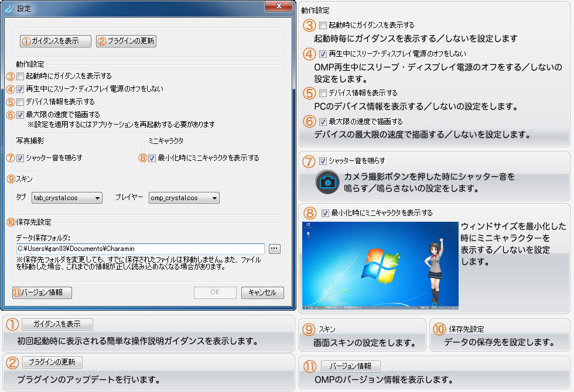Click text ウィンドサイズを最小化した
This screenshot has width=574, height=392.
513,226
